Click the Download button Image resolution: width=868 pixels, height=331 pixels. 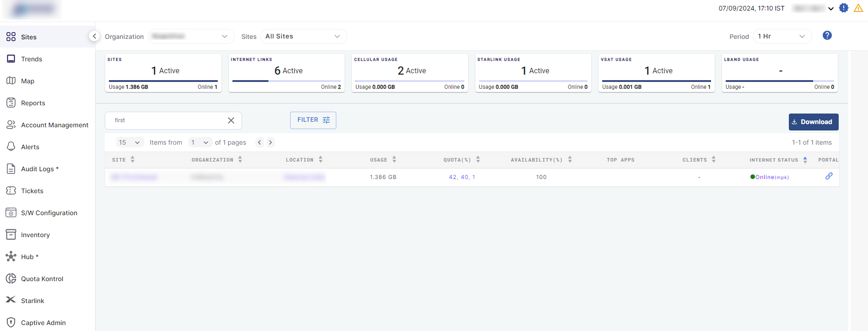813,122
